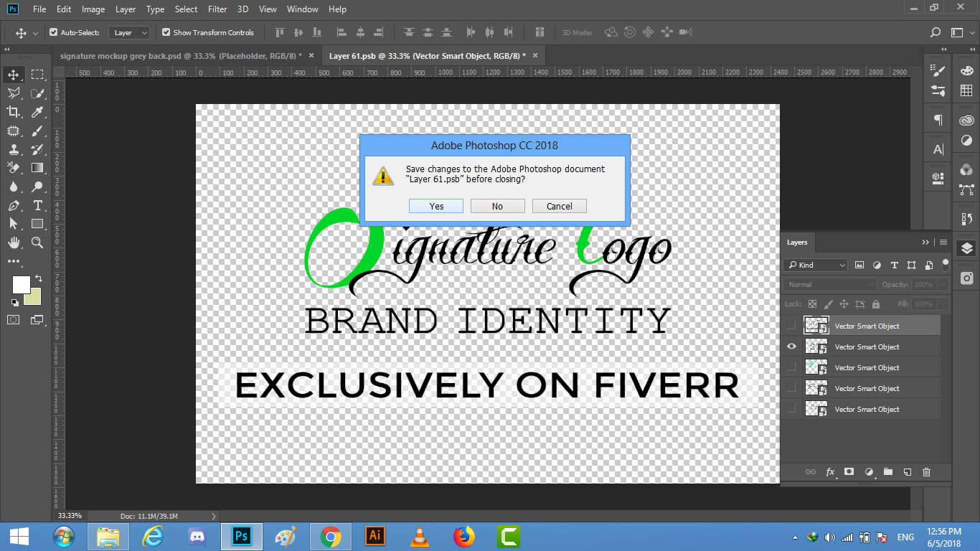980x551 pixels.
Task: Open the Search icon in options bar
Action: [x=936, y=32]
